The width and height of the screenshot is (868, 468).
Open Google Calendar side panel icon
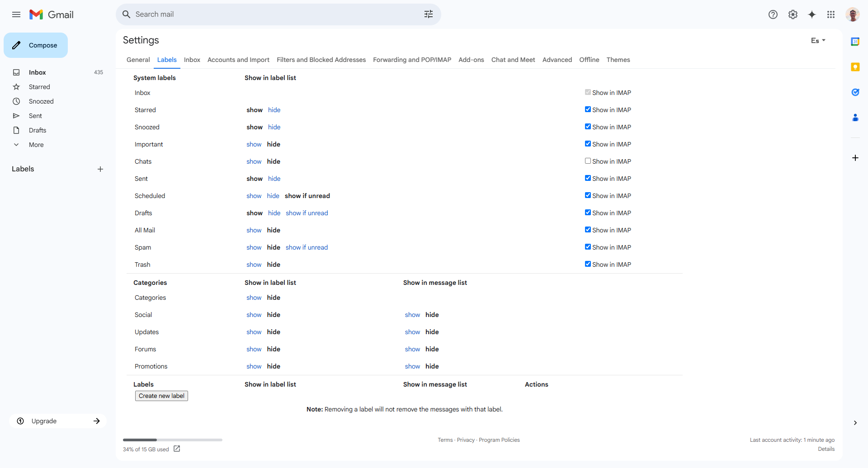pos(855,42)
